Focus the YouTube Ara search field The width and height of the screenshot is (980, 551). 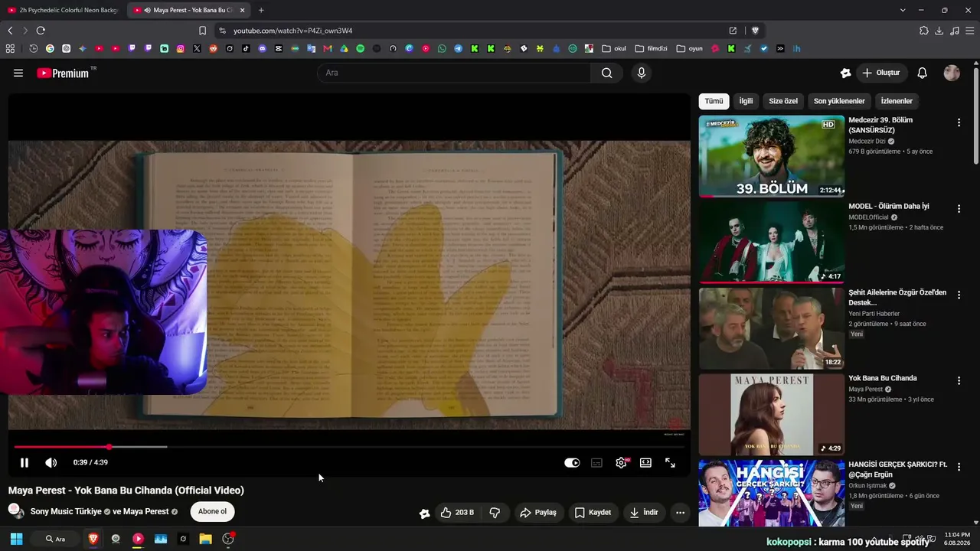(x=453, y=73)
